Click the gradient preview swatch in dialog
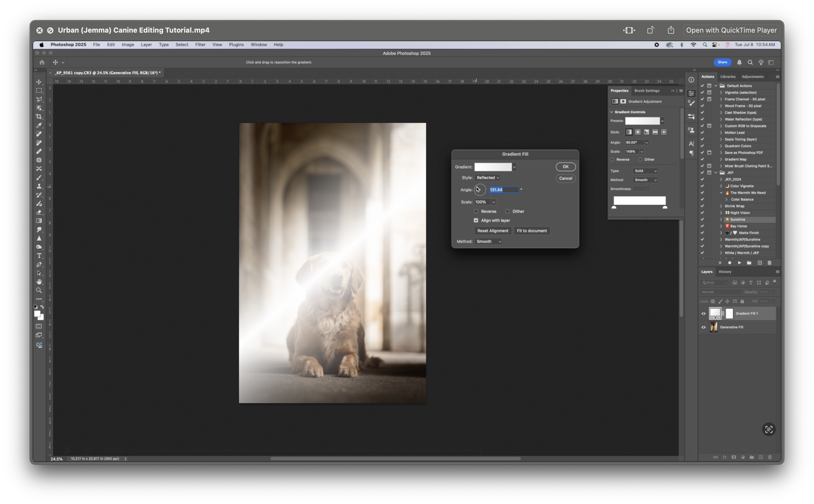The width and height of the screenshot is (814, 504). click(493, 167)
